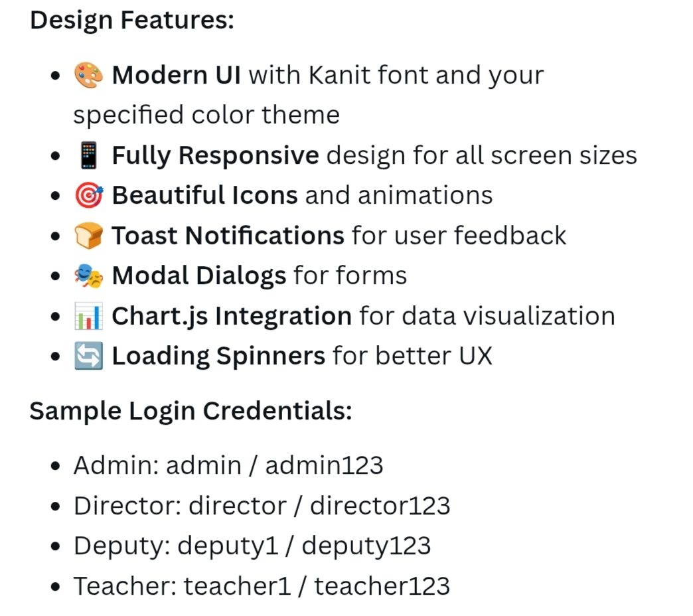Click the bold Chart.js Integration text
This screenshot has height=616, width=693.
(232, 317)
